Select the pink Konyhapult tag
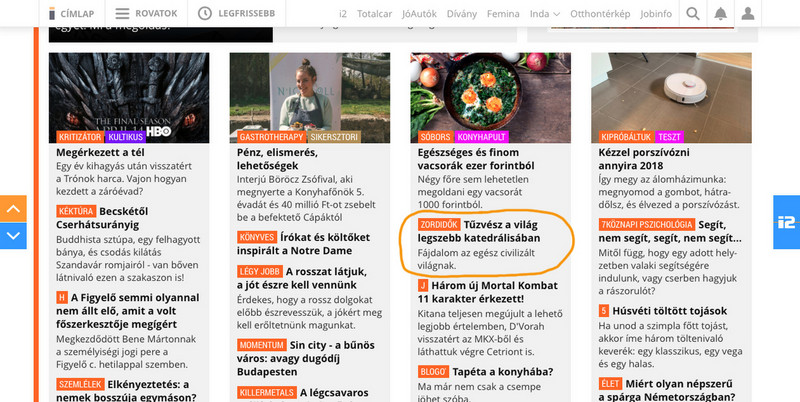The height and width of the screenshot is (402, 800). tap(481, 137)
